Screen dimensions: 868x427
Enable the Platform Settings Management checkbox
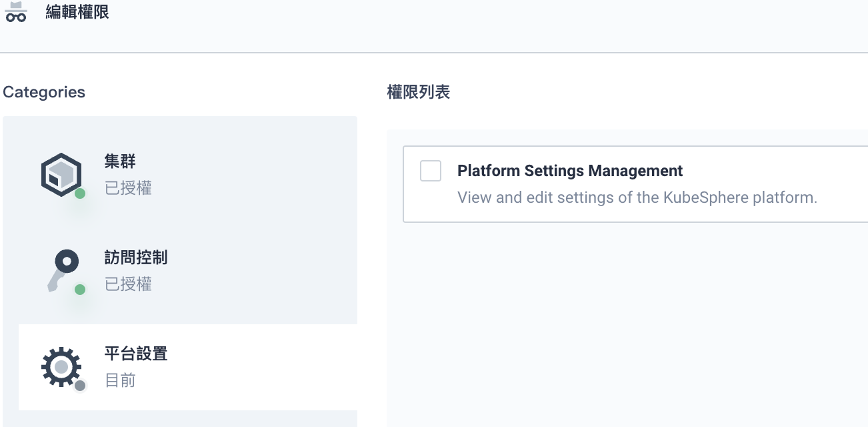tap(431, 171)
